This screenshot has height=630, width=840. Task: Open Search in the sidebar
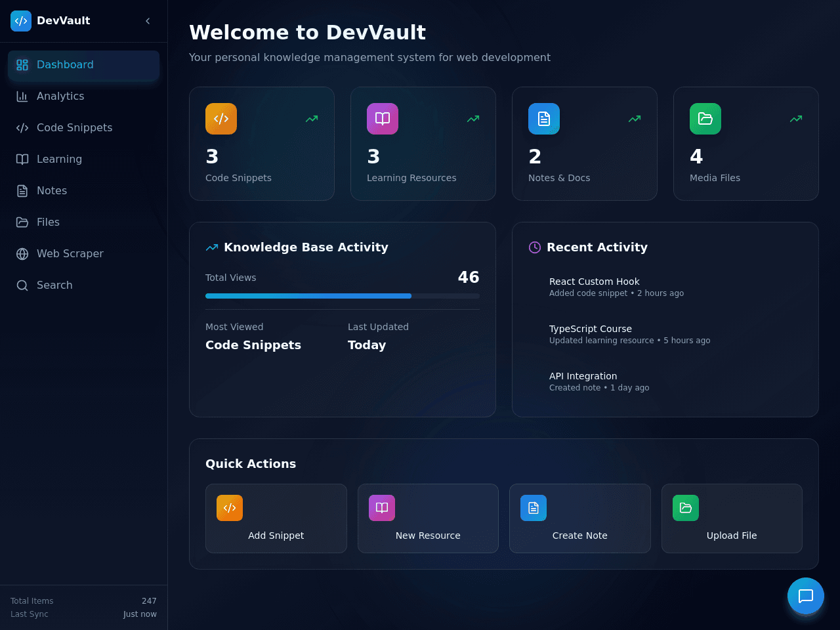(x=84, y=285)
